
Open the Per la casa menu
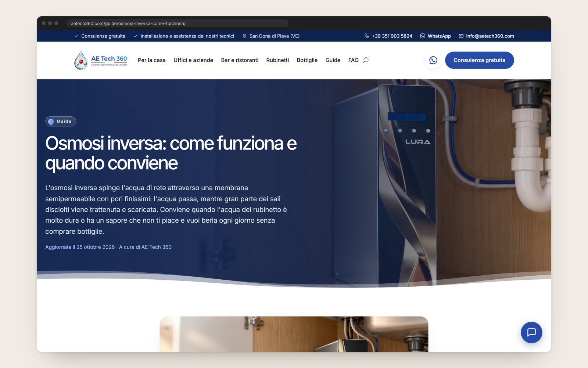(x=152, y=60)
